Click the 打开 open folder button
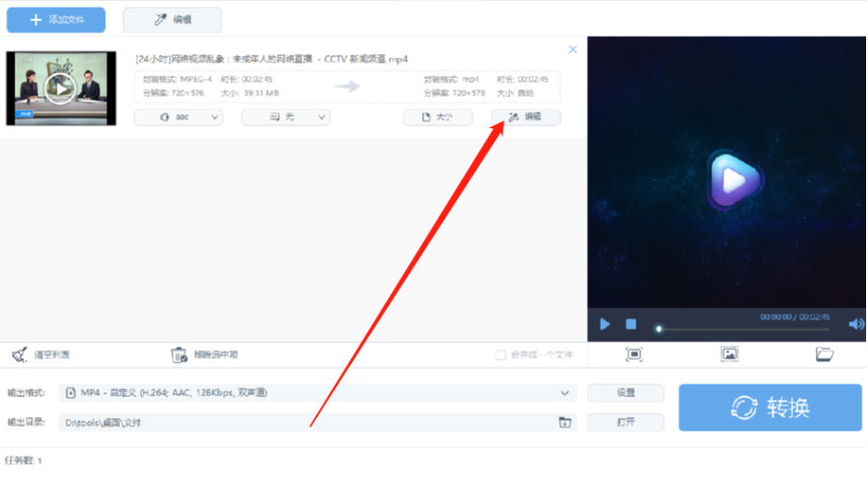This screenshot has height=478, width=868. click(626, 423)
